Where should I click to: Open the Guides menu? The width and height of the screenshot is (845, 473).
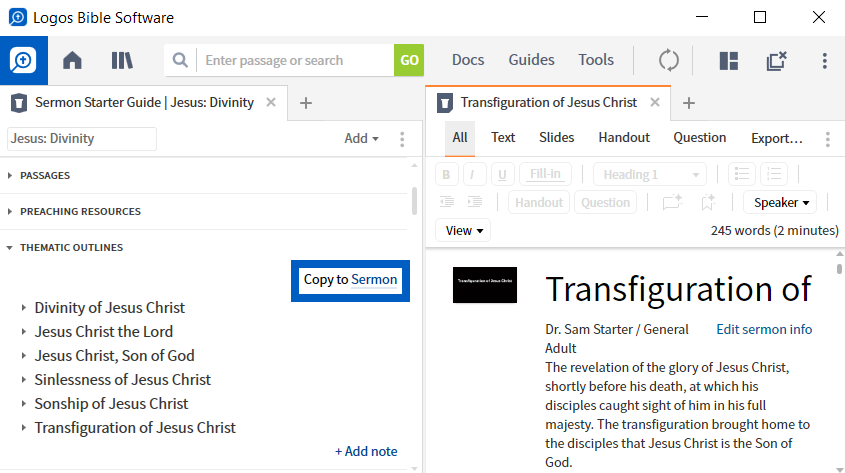click(x=531, y=60)
